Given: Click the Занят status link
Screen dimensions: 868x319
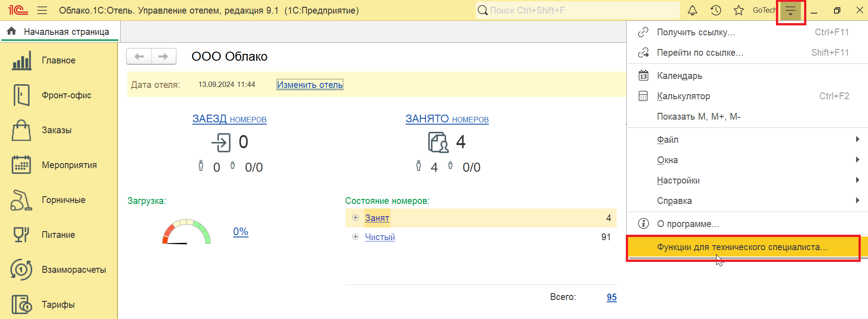Looking at the screenshot, I should (x=377, y=218).
